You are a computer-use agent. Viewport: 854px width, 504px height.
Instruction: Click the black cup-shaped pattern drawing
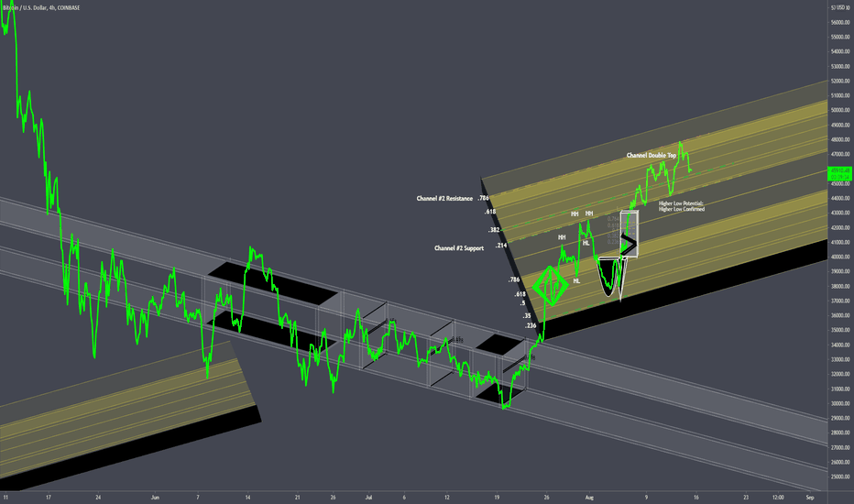tap(609, 278)
